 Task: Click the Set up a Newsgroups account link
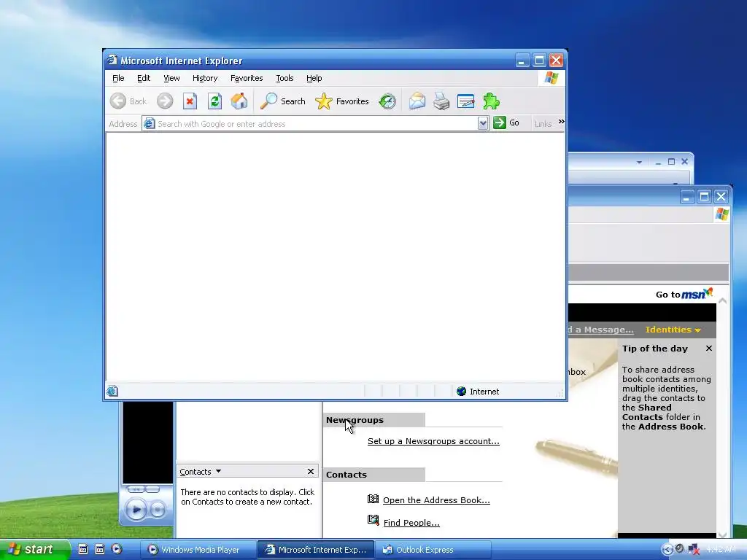click(x=433, y=441)
